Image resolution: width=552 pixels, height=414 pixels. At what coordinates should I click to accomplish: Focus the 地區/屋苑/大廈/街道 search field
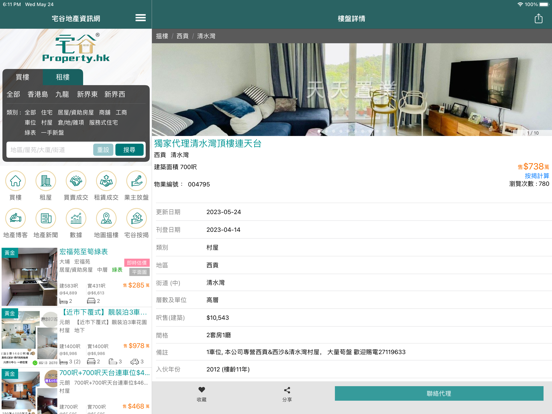[x=49, y=150]
